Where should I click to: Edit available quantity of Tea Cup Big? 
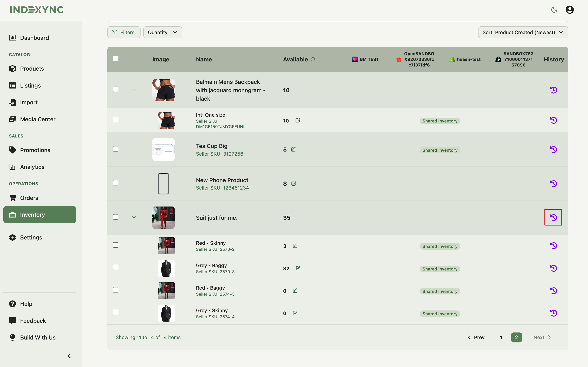click(293, 150)
